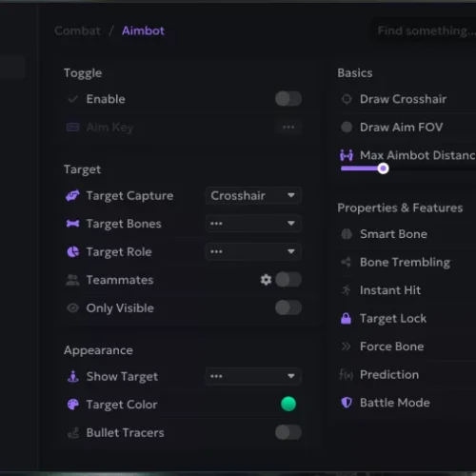Open Teammates gear settings icon
The height and width of the screenshot is (476, 476).
click(266, 280)
